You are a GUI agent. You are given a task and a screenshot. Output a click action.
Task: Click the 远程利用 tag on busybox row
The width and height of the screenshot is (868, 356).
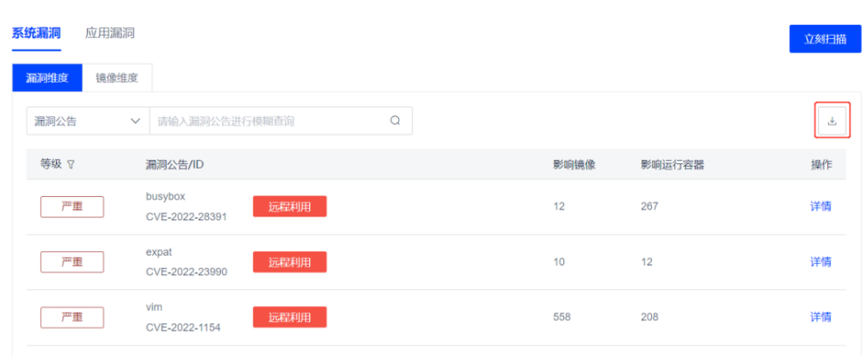point(290,207)
